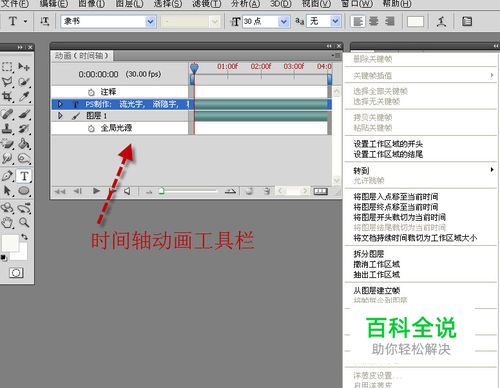Select the Quick Selection tool
This screenshot has height=388, width=500.
click(x=24, y=82)
